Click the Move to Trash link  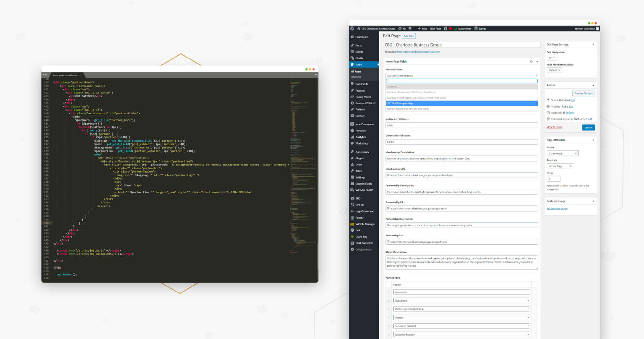554,127
